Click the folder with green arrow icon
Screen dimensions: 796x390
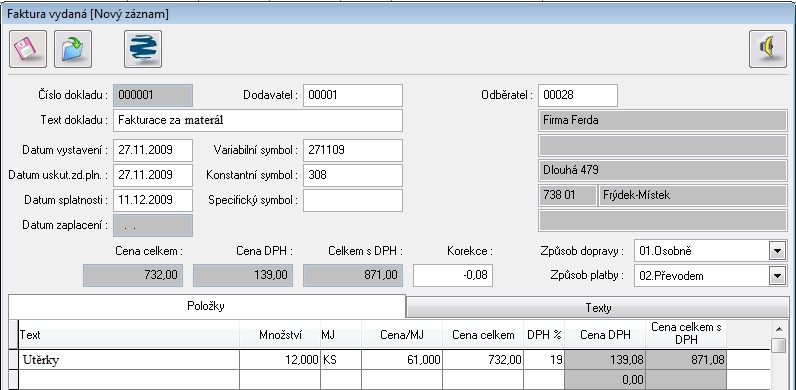coord(73,49)
